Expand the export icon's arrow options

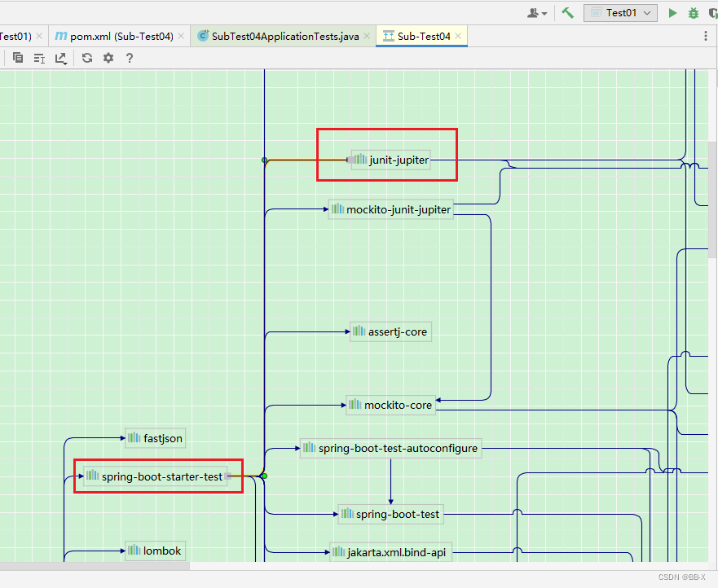pyautogui.click(x=65, y=62)
